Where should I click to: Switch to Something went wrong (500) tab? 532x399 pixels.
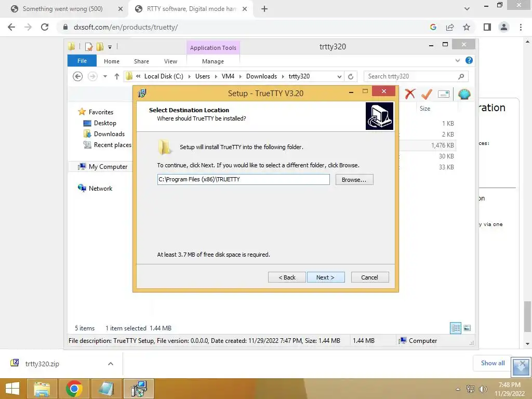click(62, 9)
